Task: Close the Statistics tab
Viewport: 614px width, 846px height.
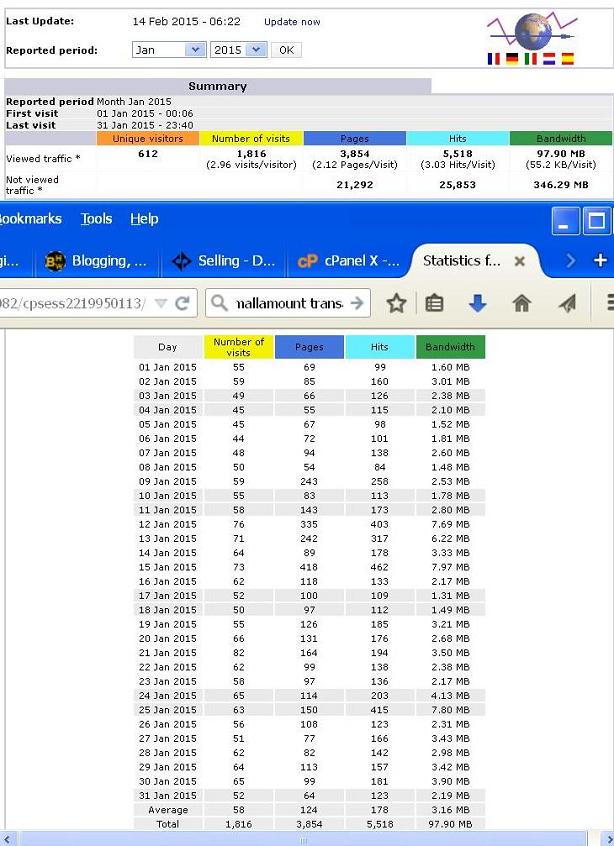Action: [x=520, y=261]
